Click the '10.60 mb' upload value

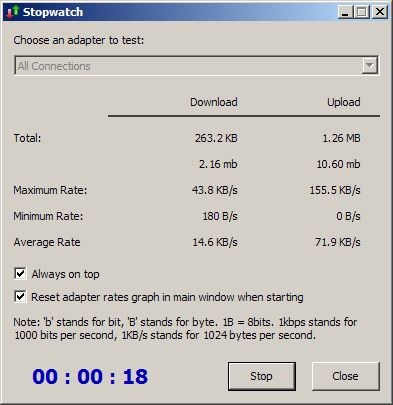tap(338, 164)
